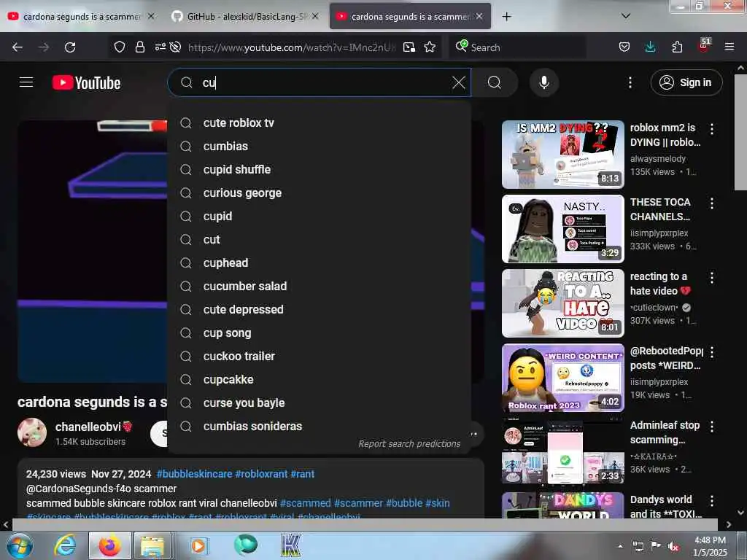Click the autoplay blocked icon in address bar
This screenshot has width=747, height=560.
(175, 47)
